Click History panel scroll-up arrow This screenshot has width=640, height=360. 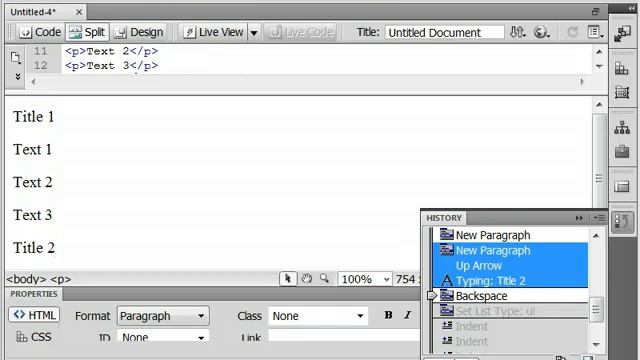point(596,236)
